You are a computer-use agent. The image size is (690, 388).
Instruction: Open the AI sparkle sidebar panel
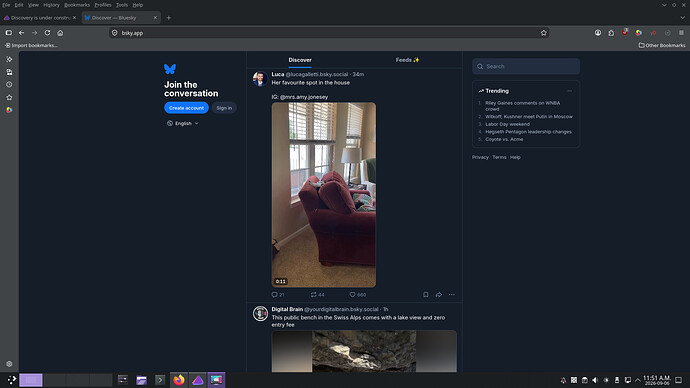pos(9,59)
